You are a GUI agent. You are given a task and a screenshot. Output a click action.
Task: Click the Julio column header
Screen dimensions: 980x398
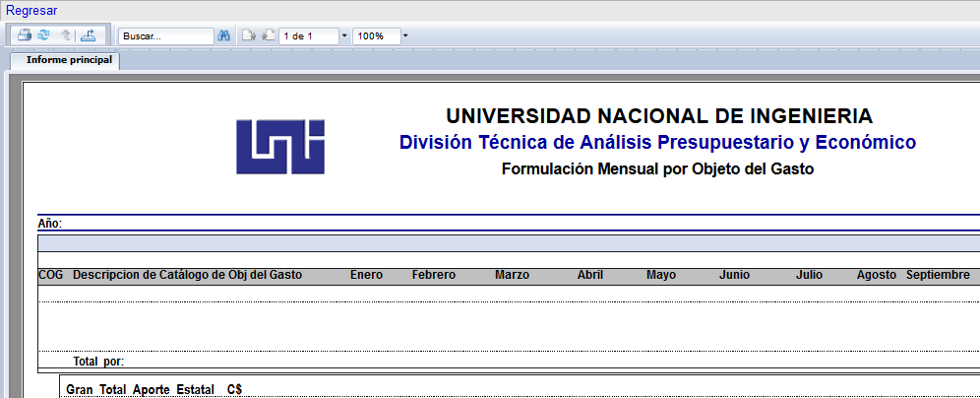[809, 275]
